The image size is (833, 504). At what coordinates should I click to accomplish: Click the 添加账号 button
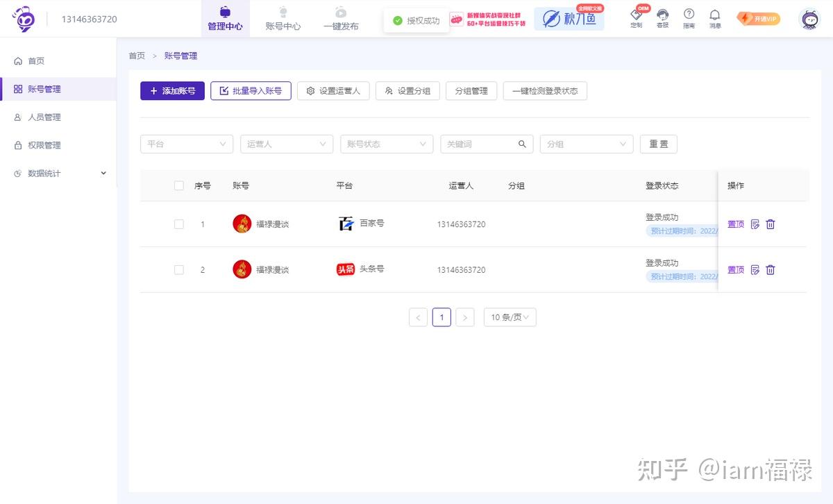pyautogui.click(x=172, y=91)
